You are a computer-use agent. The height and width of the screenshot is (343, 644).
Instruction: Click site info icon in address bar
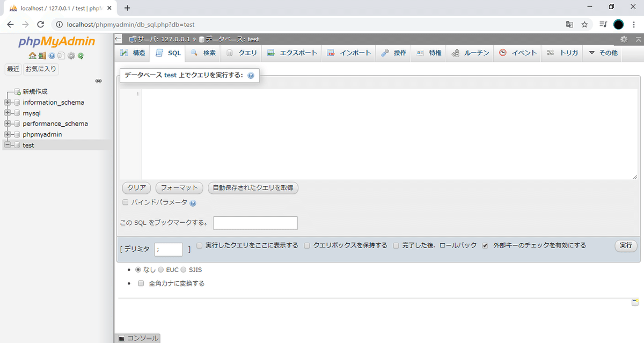(59, 24)
